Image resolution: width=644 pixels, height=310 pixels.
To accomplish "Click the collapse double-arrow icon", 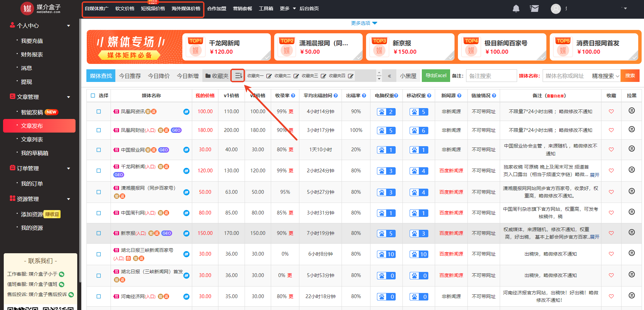I will click(x=389, y=76).
